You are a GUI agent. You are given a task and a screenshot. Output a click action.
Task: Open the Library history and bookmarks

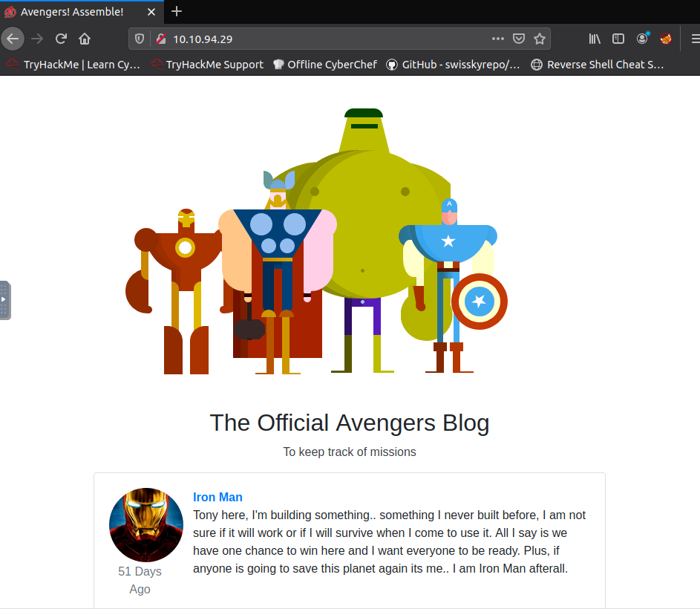pos(595,39)
